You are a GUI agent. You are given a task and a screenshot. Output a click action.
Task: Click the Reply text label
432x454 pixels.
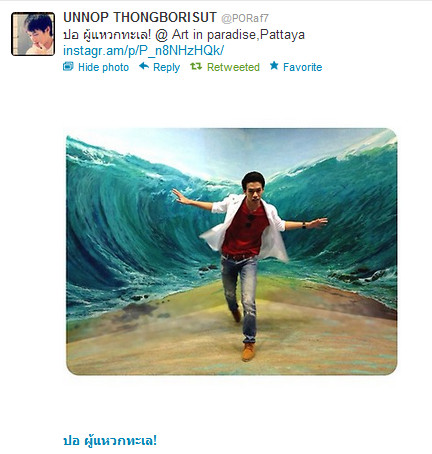166,68
